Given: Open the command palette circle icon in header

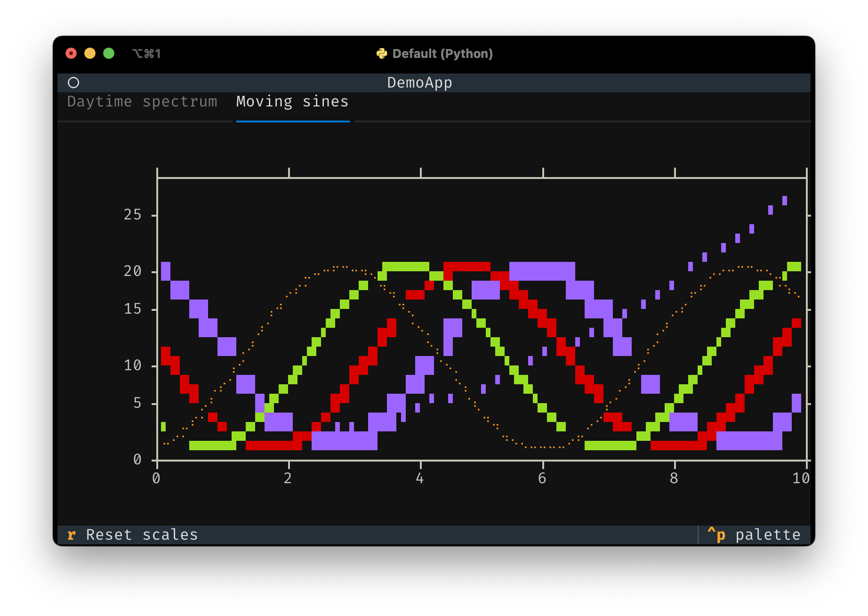Looking at the screenshot, I should coord(73,83).
